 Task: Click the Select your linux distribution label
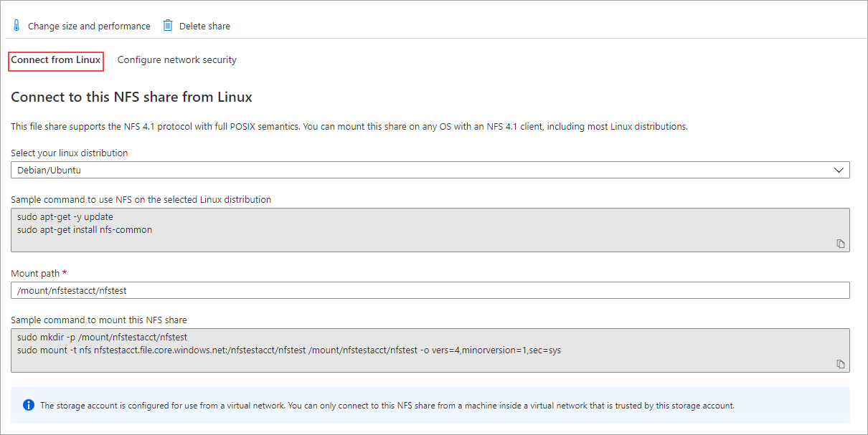[70, 153]
